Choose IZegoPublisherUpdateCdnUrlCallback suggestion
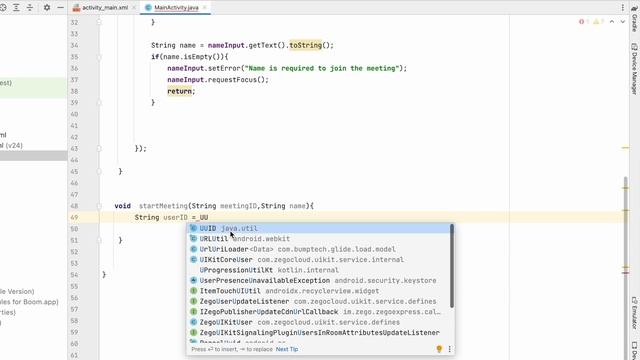This screenshot has width=640, height=360. 319,312
